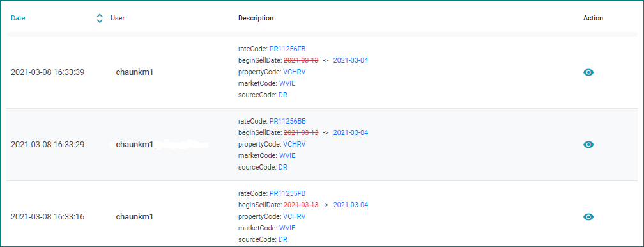Select timestamp 2021-03-08 16:33:16

48,217
